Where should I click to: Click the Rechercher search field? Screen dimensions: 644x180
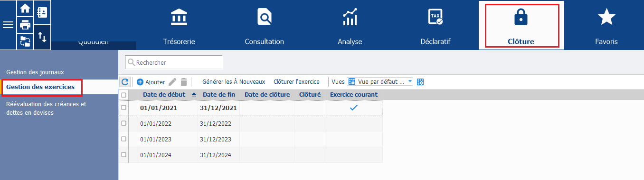click(173, 62)
